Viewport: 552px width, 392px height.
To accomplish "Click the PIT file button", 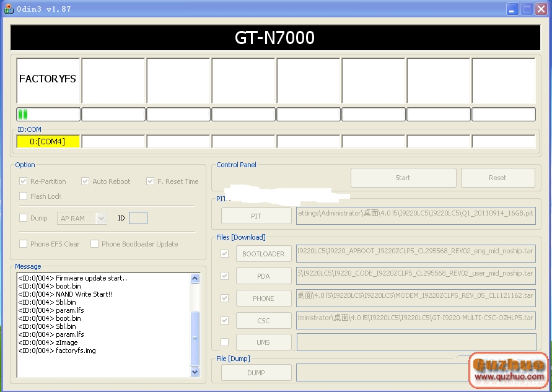I will 256,216.
